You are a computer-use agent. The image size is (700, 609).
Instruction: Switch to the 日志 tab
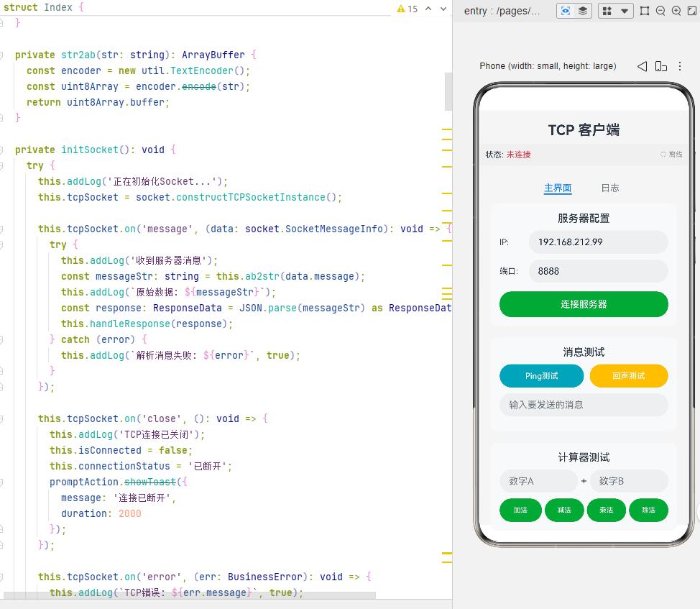[610, 188]
